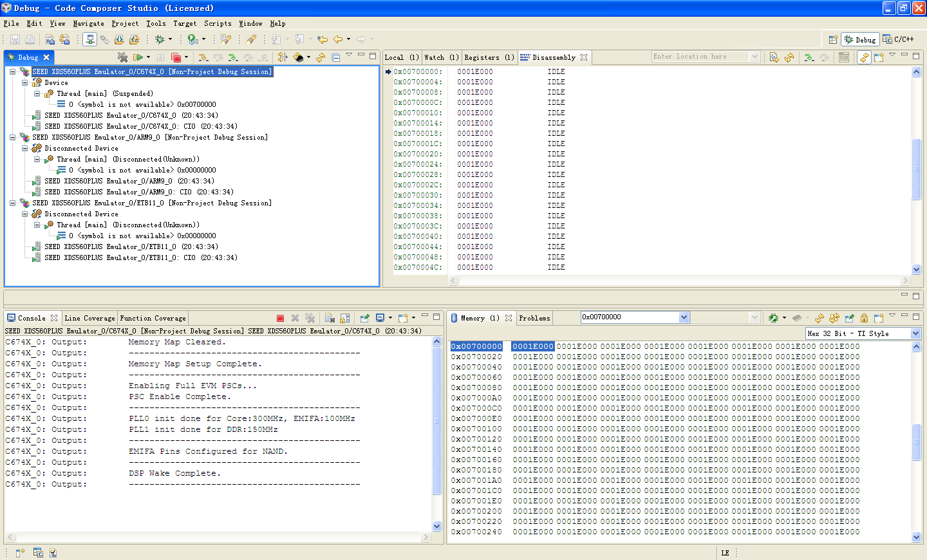Select the ARM9_0: CIO (20:43:34) tree item
Screen dimensions: 927x560
point(139,192)
